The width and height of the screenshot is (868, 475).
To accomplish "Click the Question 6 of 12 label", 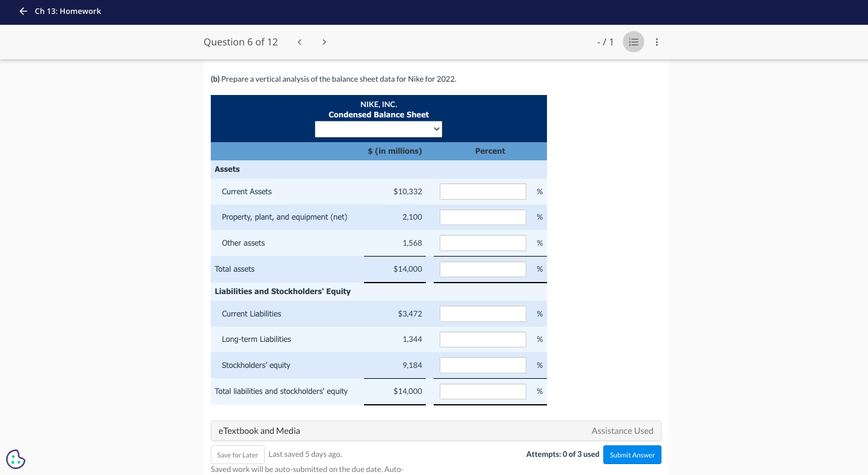I will (x=240, y=42).
